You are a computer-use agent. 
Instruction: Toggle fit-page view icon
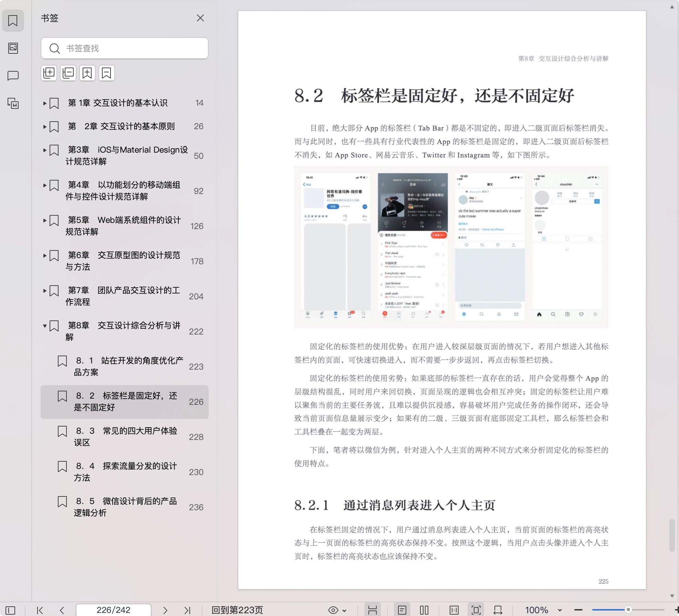476,610
